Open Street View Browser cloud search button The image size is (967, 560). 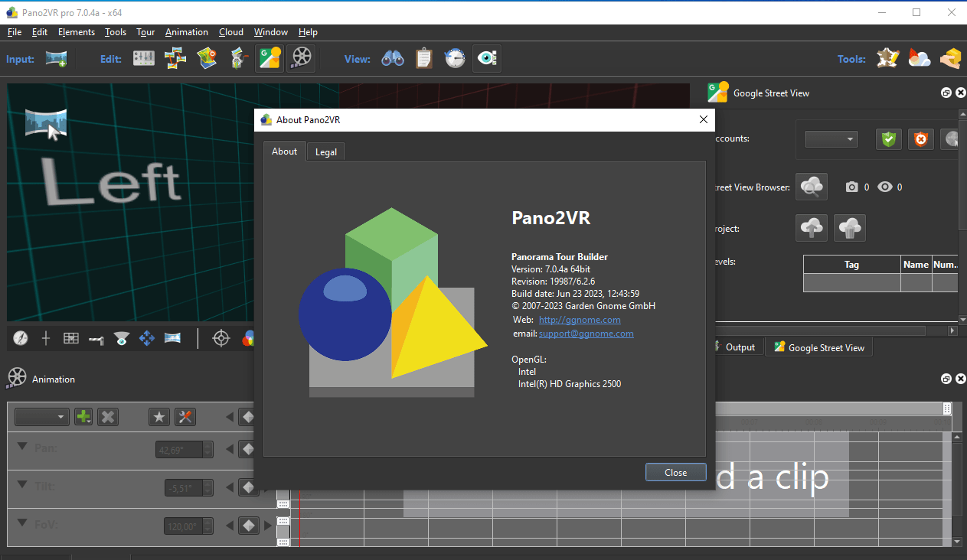(812, 187)
